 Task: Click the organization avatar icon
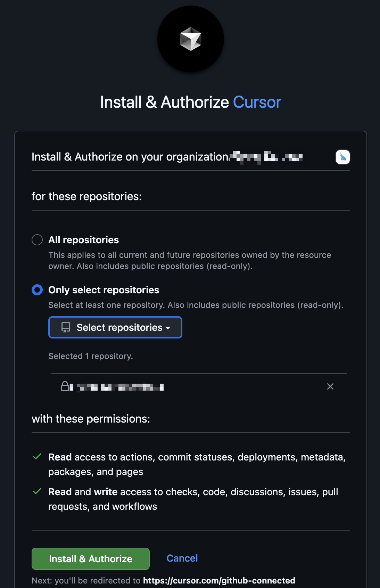click(342, 157)
